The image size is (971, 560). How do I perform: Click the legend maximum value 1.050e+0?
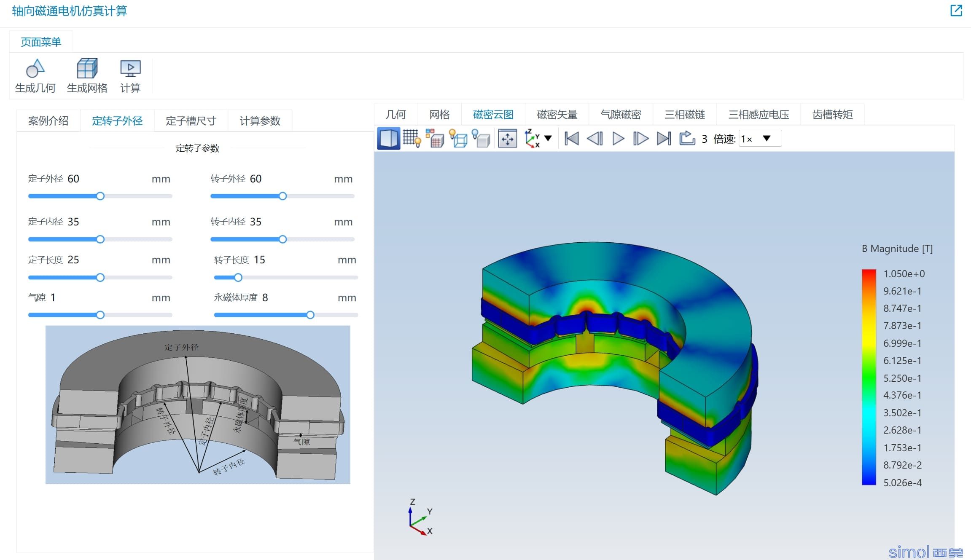tap(904, 274)
